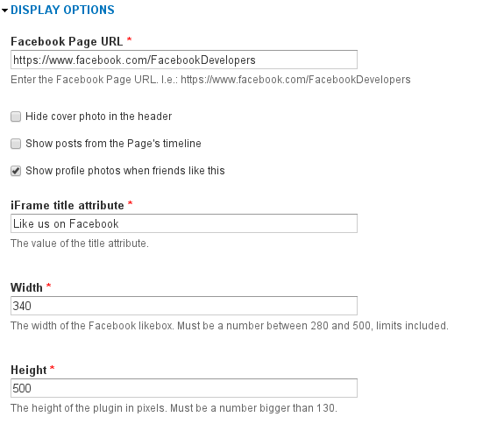Focus the Facebook Page URL field

184,60
